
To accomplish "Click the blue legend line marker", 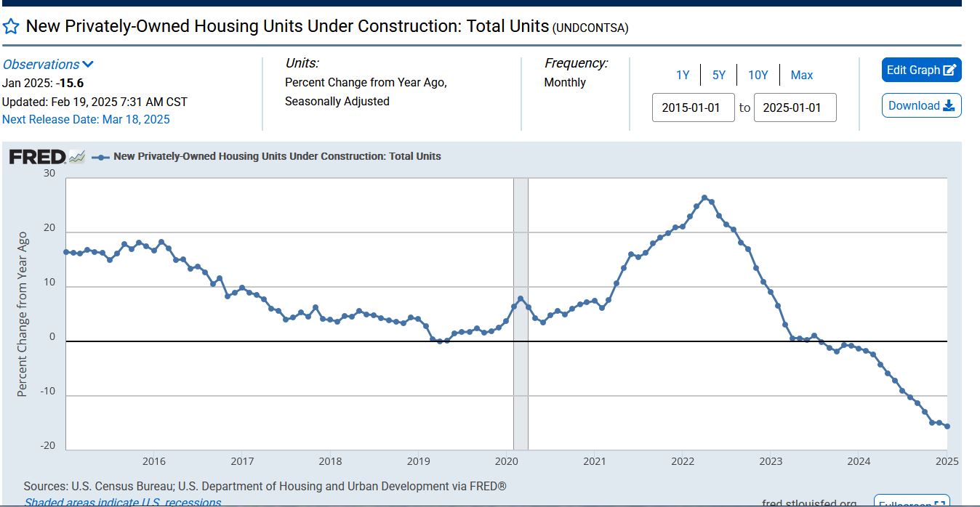I will 100,157.
